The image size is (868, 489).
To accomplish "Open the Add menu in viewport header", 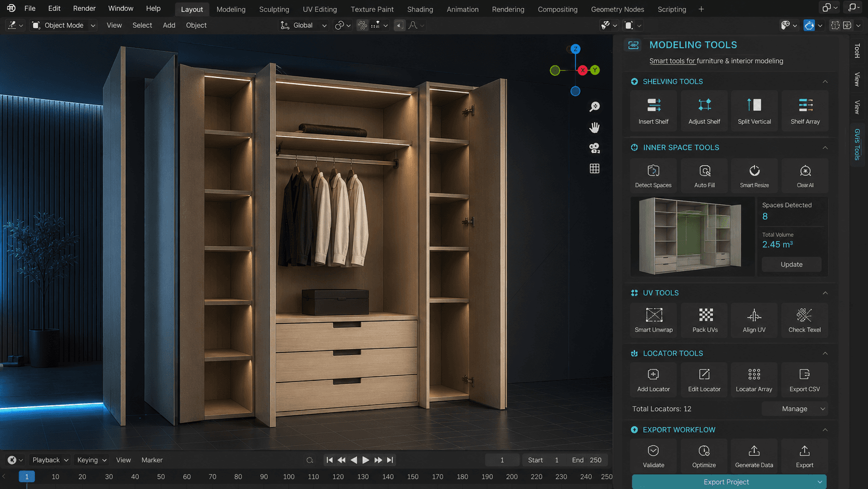I will [x=169, y=25].
